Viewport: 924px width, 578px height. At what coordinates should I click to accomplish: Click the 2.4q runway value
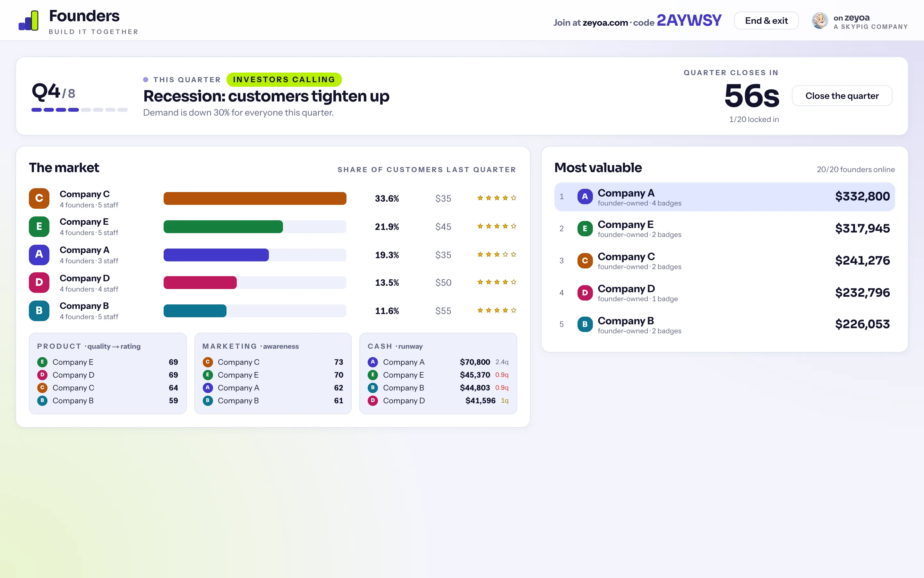click(502, 362)
